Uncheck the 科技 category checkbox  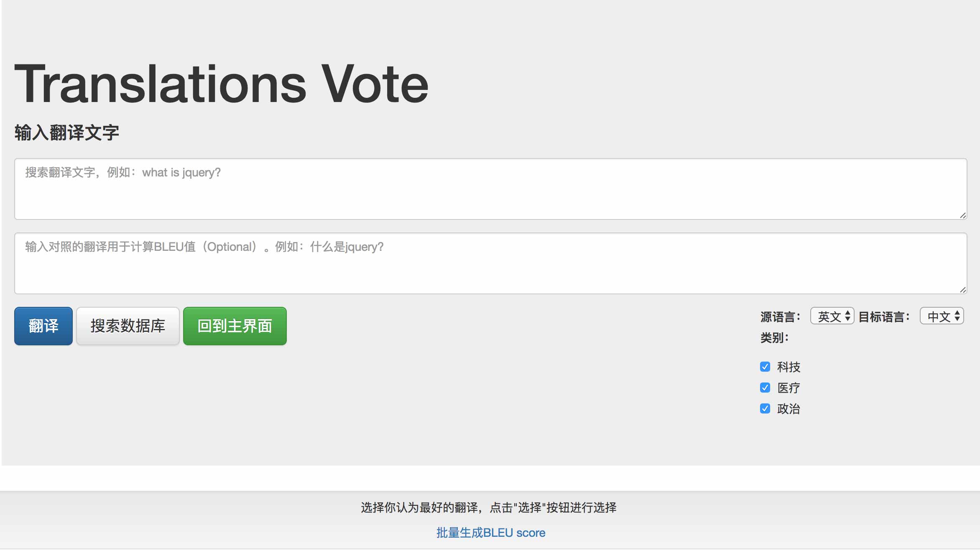pos(765,367)
